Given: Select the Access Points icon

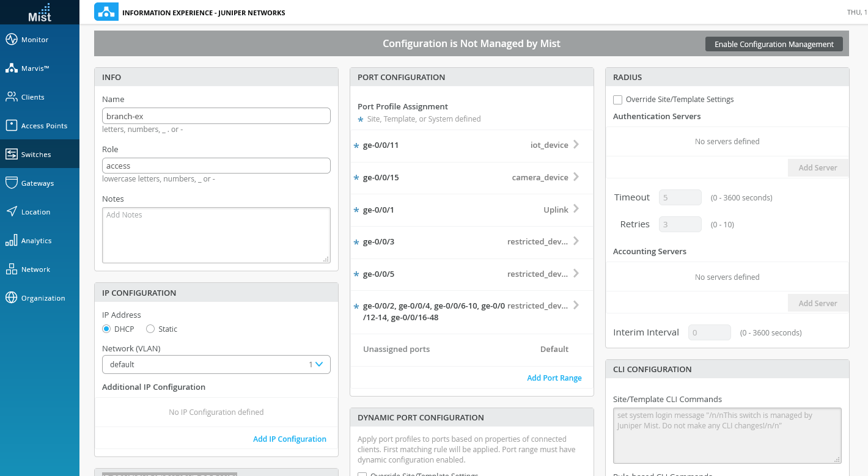Looking at the screenshot, I should (12, 126).
